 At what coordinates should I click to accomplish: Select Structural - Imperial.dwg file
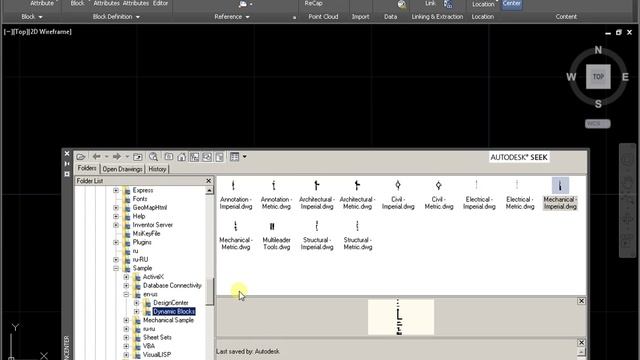point(317,236)
